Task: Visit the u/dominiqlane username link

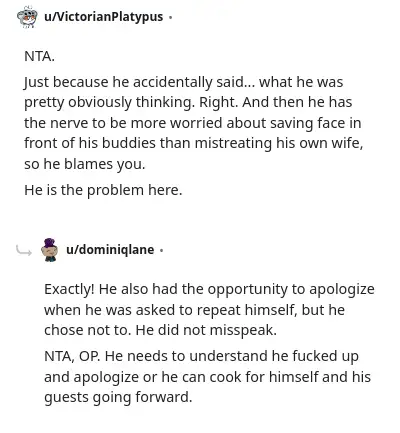Action: point(110,250)
